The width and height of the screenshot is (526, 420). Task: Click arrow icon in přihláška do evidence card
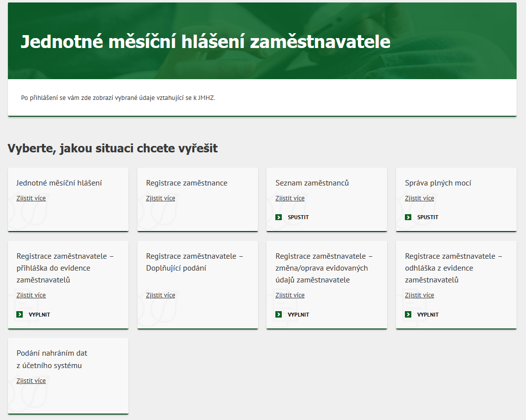20,315
